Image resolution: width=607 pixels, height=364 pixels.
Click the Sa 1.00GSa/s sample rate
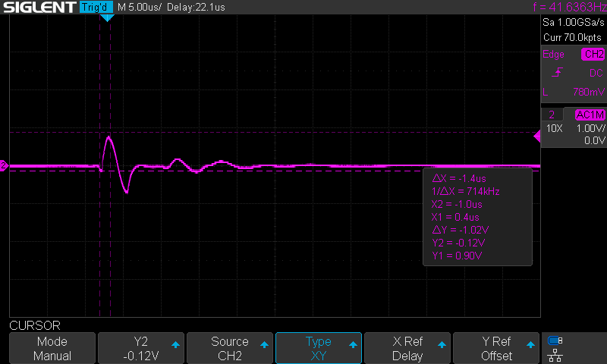pyautogui.click(x=574, y=23)
